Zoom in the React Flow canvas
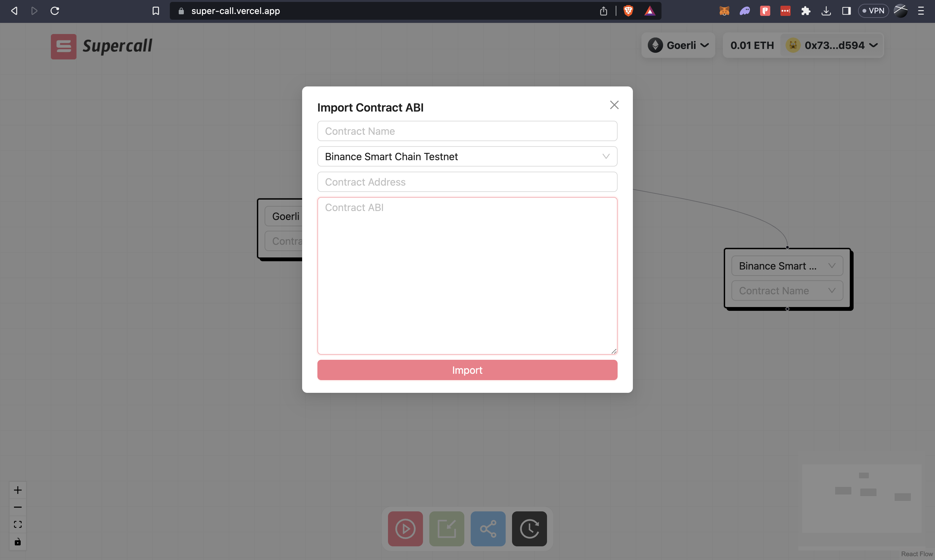Screen dimensions: 935x560 click(x=18, y=490)
